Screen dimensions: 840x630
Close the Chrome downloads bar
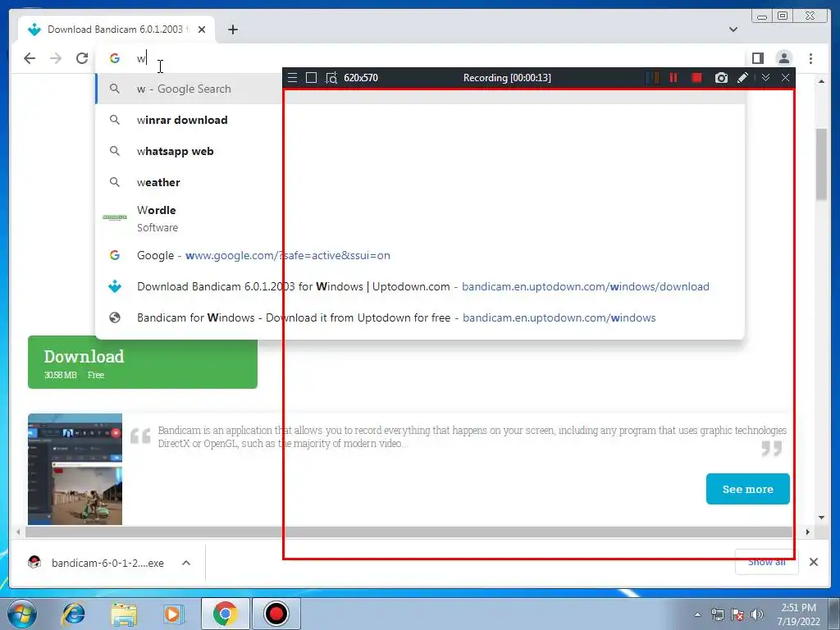coord(813,562)
